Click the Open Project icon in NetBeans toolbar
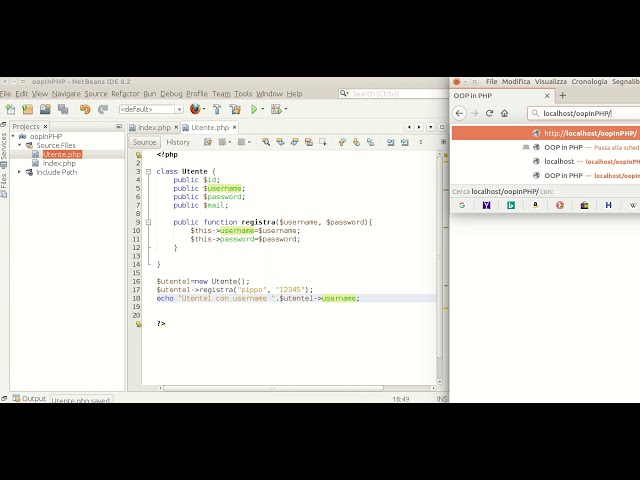The image size is (640, 480). (x=45, y=109)
